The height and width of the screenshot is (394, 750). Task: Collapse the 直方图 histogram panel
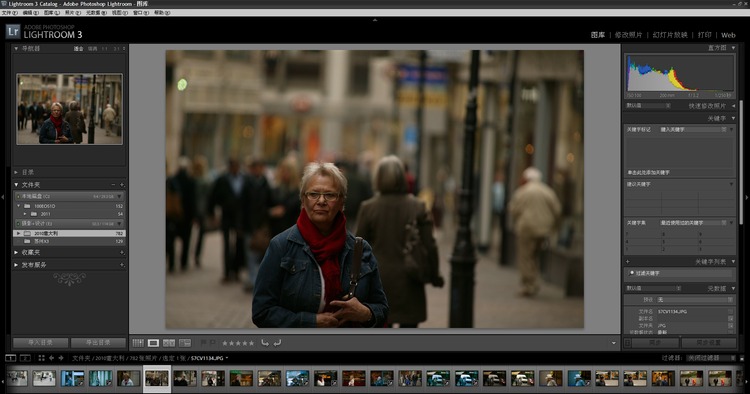(733, 48)
